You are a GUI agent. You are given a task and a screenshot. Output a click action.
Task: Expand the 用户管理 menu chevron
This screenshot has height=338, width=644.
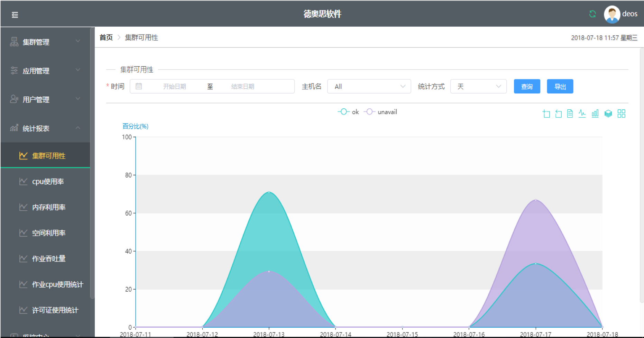pyautogui.click(x=78, y=99)
